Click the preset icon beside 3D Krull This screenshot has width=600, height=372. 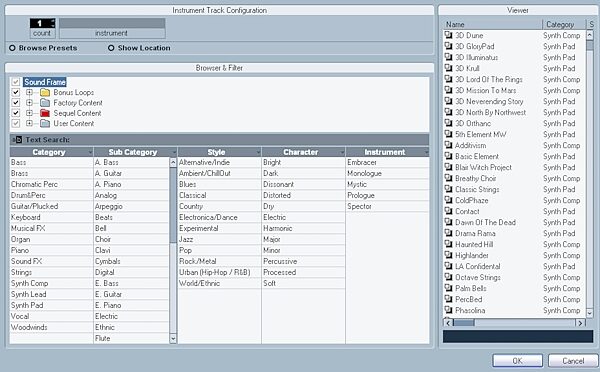click(448, 68)
